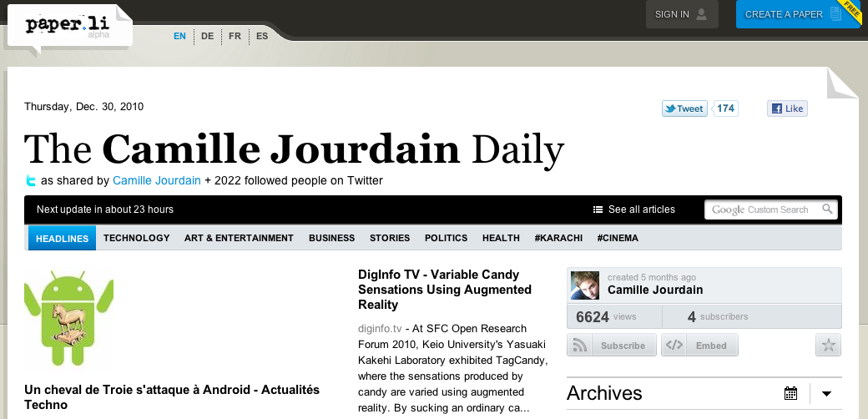Click the tweet count 174
Screen dimensions: 868x419
(726, 109)
